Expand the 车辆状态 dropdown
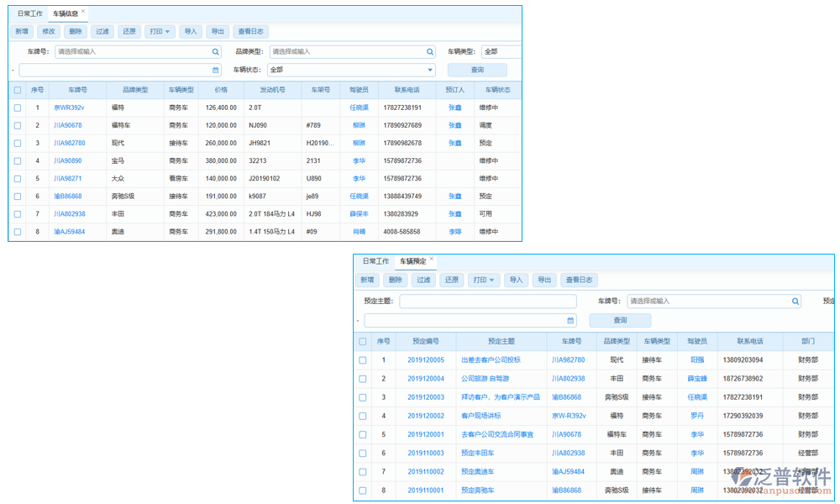The width and height of the screenshot is (840, 504). click(430, 71)
